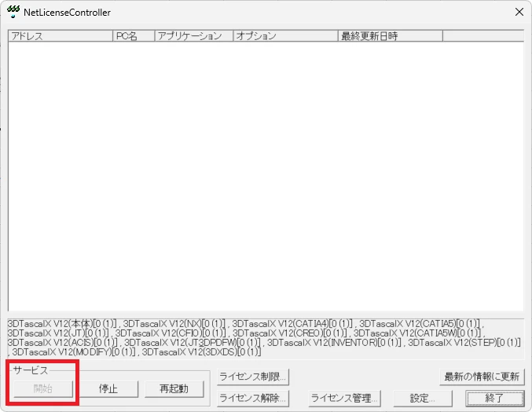Click the NetLicenseController app icon in title bar
The height and width of the screenshot is (412, 532).
(13, 13)
